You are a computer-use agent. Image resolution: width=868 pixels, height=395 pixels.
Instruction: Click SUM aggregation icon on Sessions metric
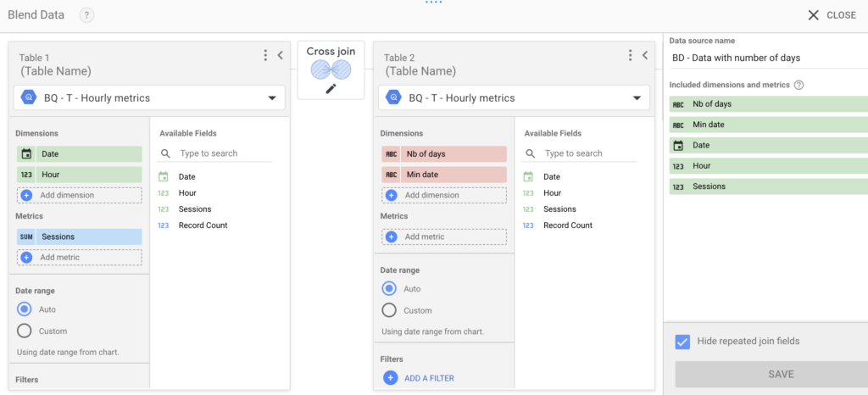point(26,236)
